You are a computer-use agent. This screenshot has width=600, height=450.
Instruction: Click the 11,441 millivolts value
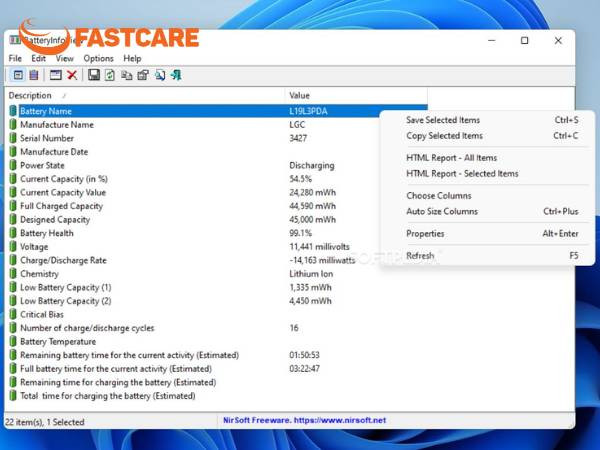pyautogui.click(x=320, y=246)
